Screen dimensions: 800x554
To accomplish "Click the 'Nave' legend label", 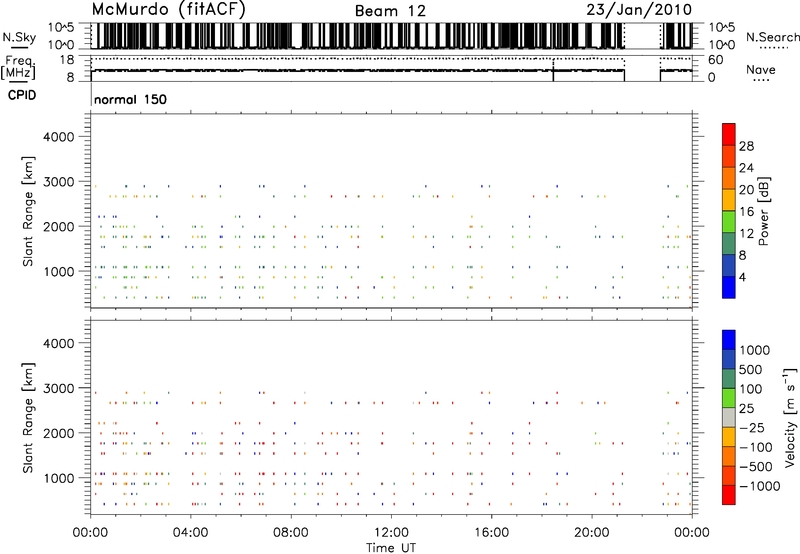I will 761,69.
